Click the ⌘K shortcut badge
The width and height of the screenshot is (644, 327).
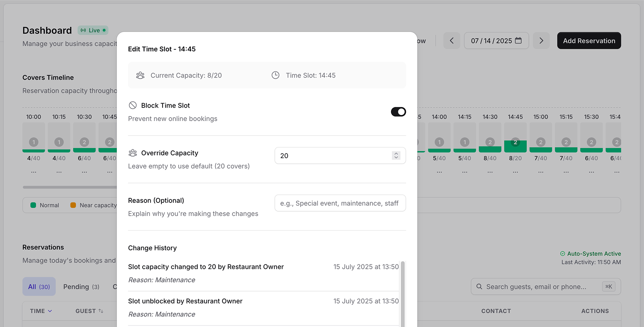tap(609, 287)
